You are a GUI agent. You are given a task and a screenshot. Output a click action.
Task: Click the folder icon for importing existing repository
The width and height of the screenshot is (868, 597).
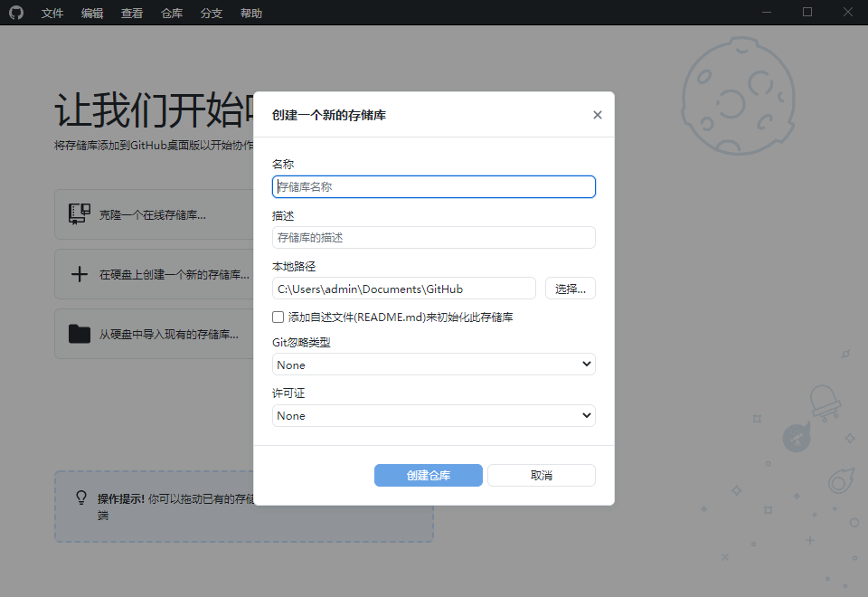coord(79,333)
